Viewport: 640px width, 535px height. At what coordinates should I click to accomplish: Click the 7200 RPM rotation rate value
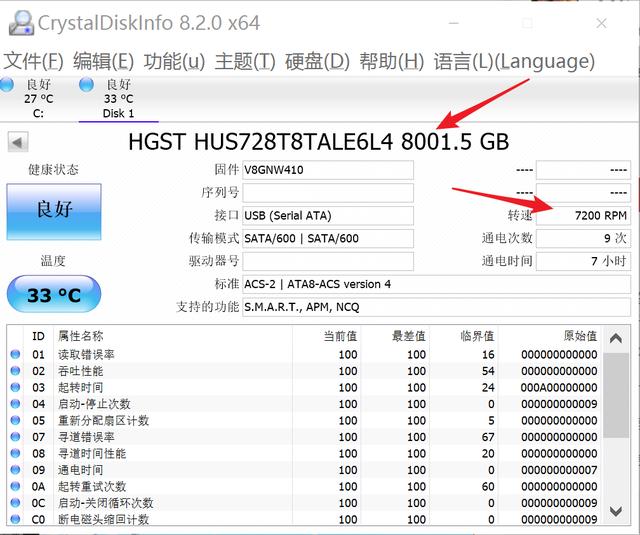pos(583,215)
